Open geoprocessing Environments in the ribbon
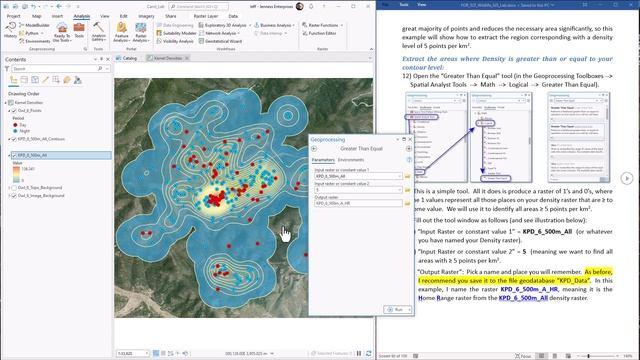This screenshot has width=640, height=360. coord(34,41)
